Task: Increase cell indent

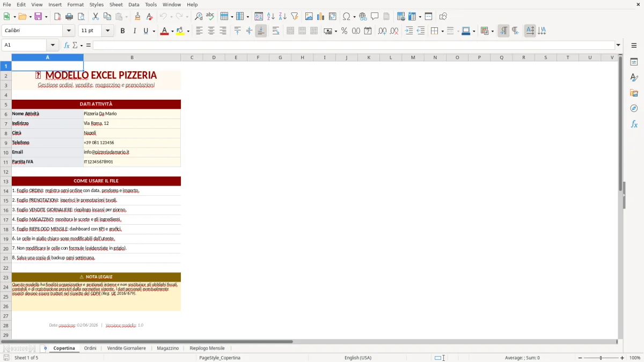Action: coord(409,31)
